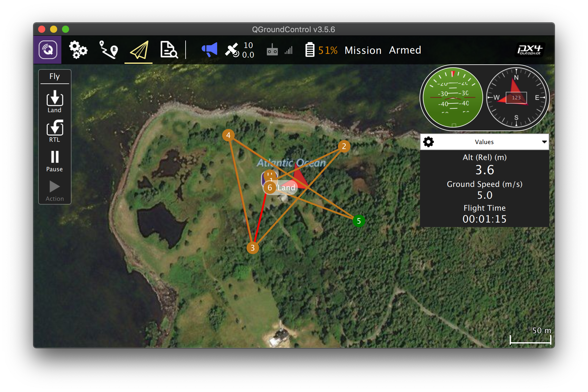Pause the current mission
This screenshot has height=392, width=588.
click(x=55, y=161)
